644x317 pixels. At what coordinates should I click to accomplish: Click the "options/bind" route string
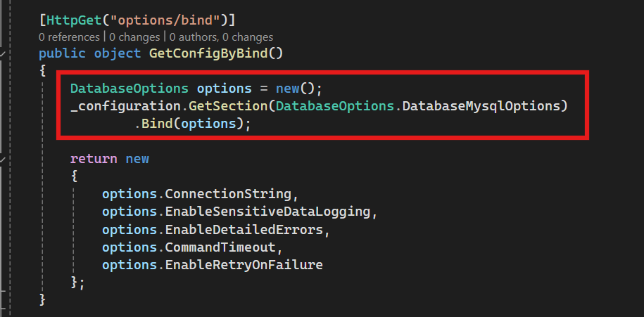coord(165,18)
